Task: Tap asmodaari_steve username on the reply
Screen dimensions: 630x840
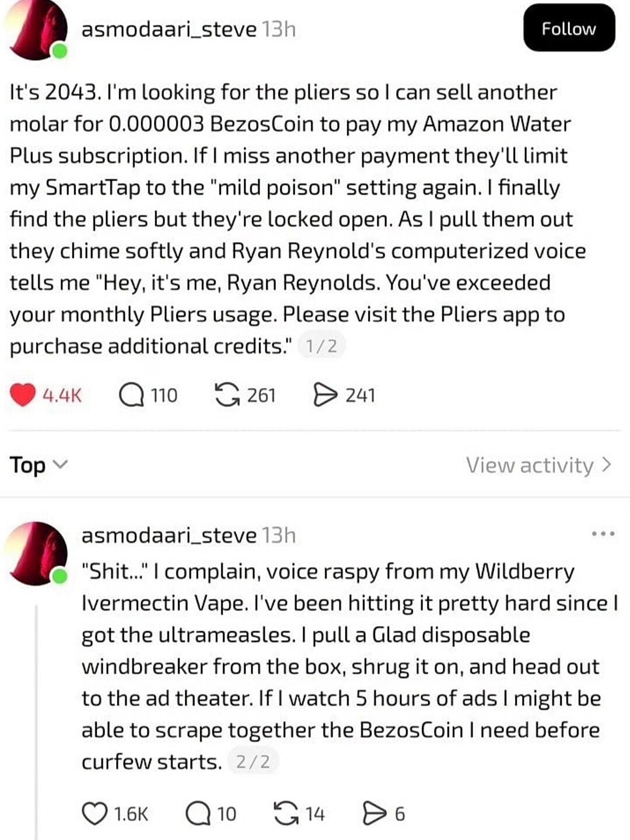Action: (x=169, y=535)
